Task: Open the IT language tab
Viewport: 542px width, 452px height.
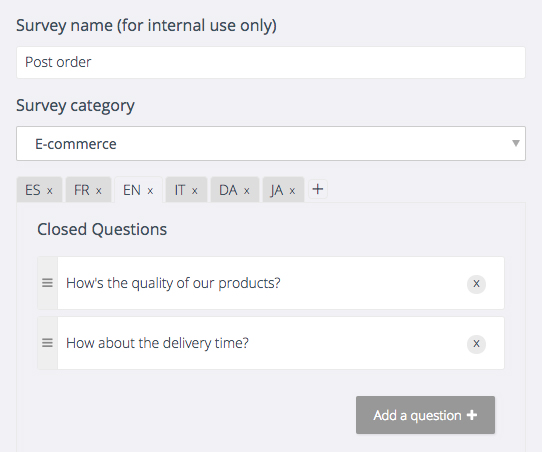Action: point(180,190)
